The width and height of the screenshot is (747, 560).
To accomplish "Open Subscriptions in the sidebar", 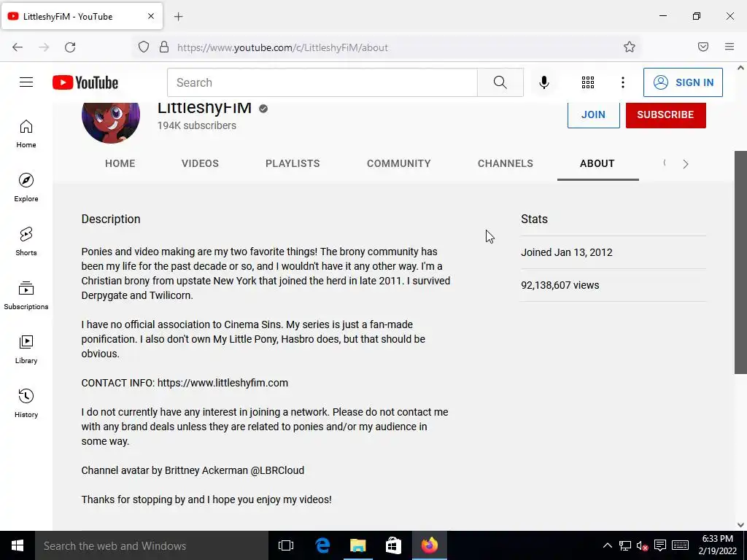I will click(x=26, y=295).
